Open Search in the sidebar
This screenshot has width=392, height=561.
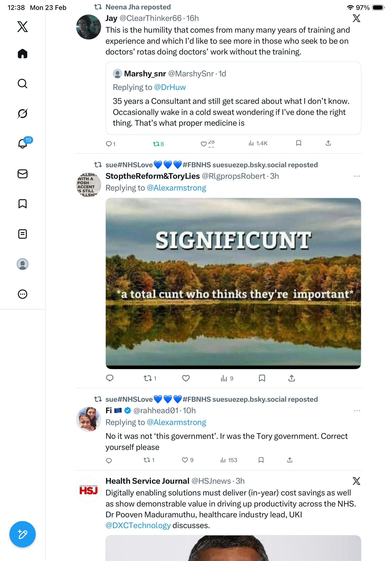point(23,84)
